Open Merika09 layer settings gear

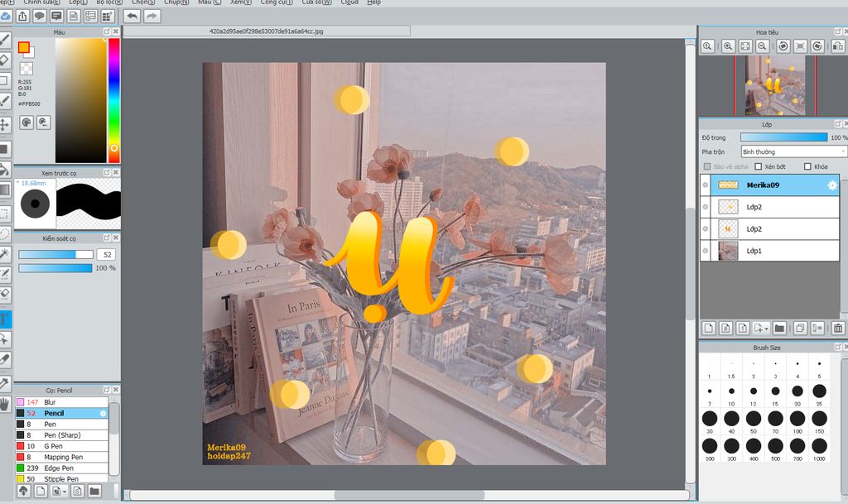click(x=832, y=185)
